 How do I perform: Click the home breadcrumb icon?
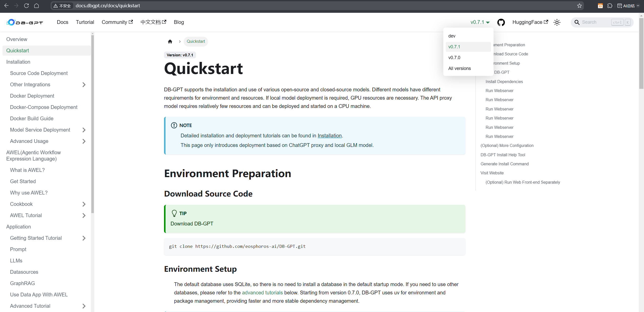[170, 42]
